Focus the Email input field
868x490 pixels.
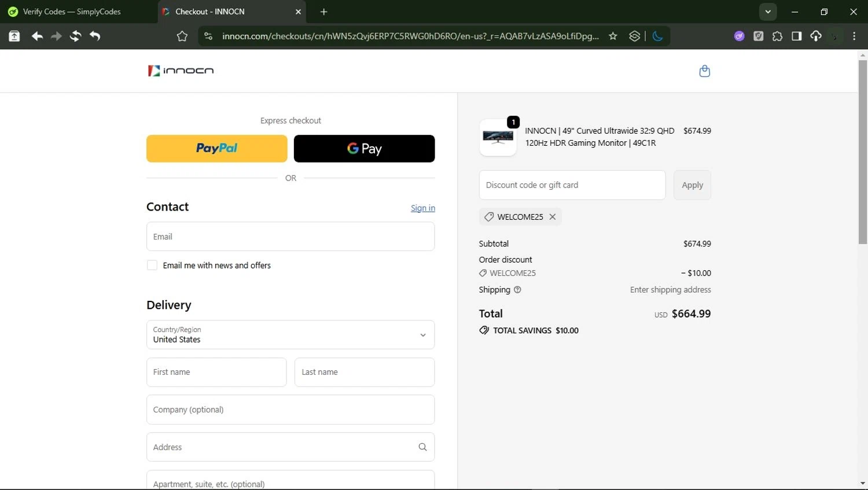[290, 237]
